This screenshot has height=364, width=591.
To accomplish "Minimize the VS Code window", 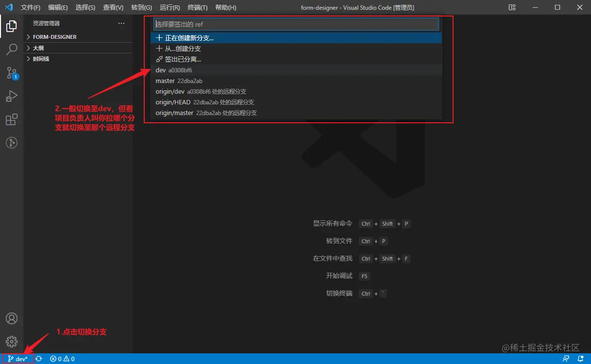I will coord(535,7).
